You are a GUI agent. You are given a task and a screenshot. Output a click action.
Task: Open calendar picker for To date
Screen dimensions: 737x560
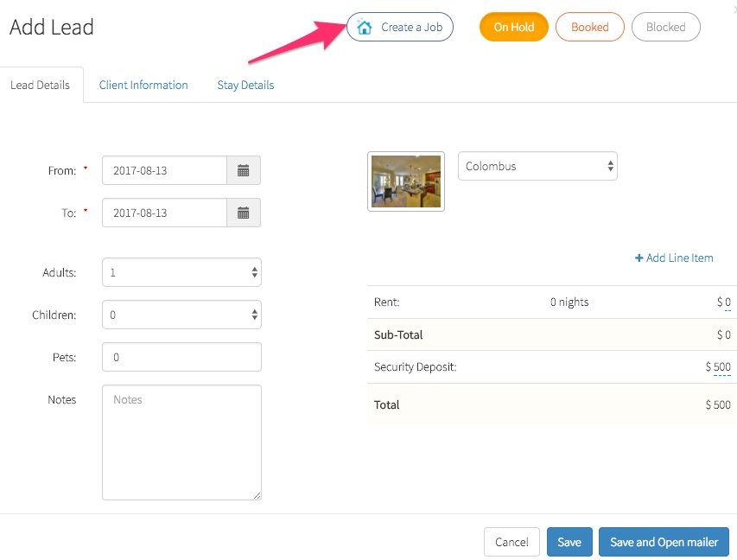(243, 213)
